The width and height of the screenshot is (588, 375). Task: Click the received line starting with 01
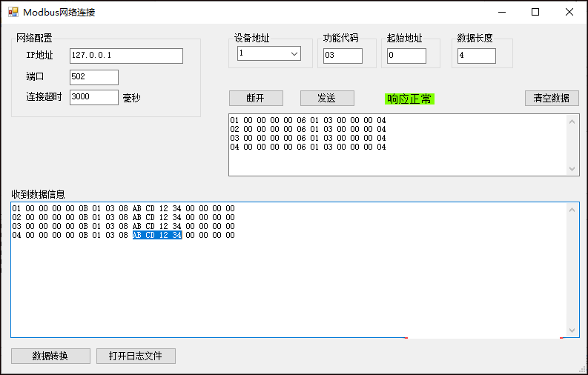point(123,208)
